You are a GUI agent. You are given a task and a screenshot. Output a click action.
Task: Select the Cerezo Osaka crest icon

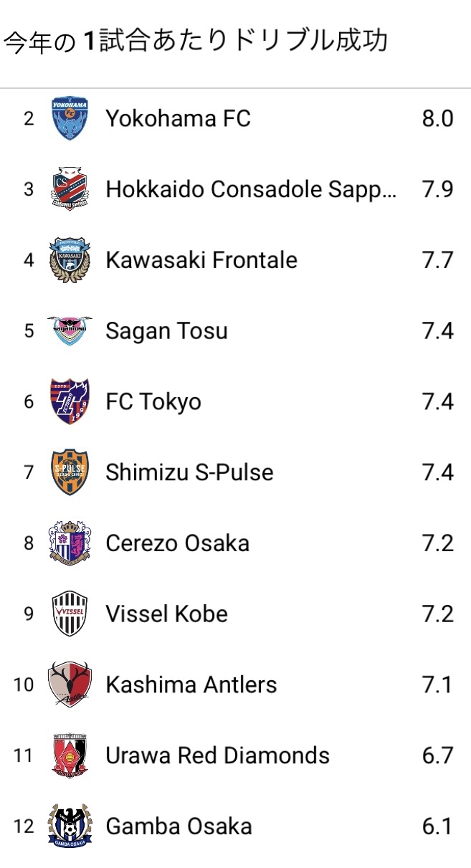tap(70, 543)
